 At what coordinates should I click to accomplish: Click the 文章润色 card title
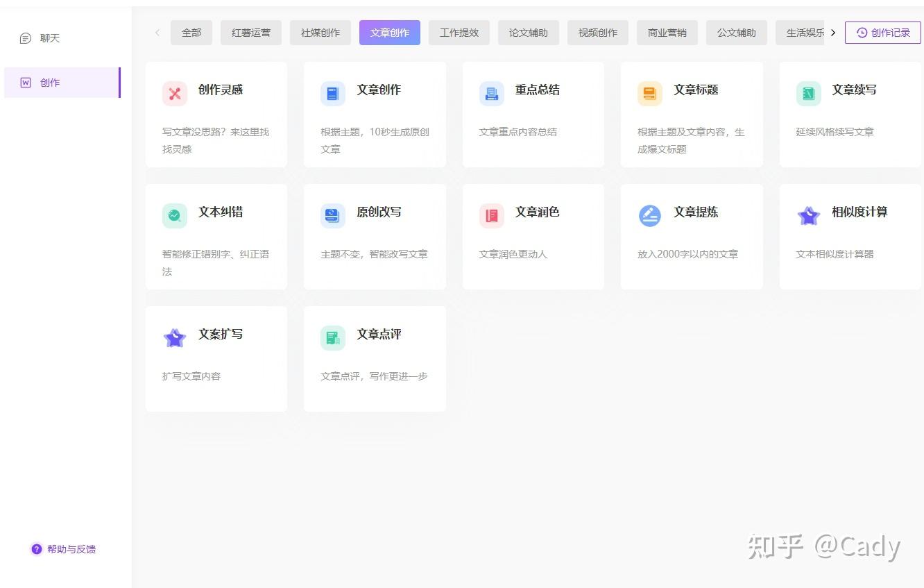click(x=538, y=212)
